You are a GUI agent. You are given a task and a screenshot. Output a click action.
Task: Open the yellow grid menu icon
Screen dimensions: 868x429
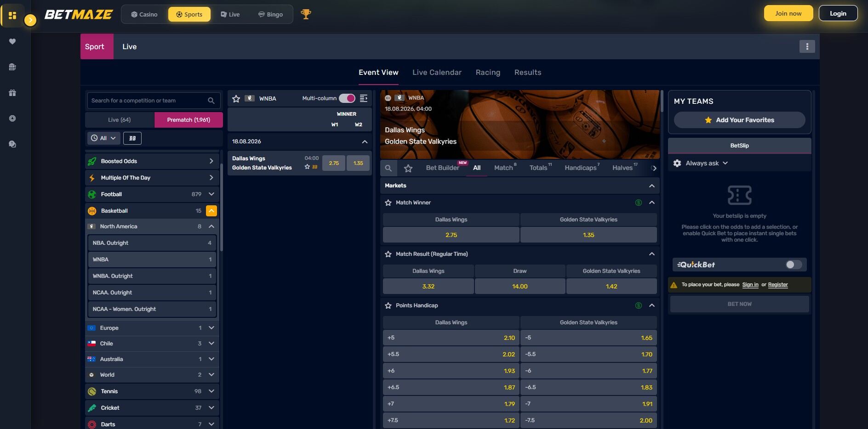click(12, 15)
